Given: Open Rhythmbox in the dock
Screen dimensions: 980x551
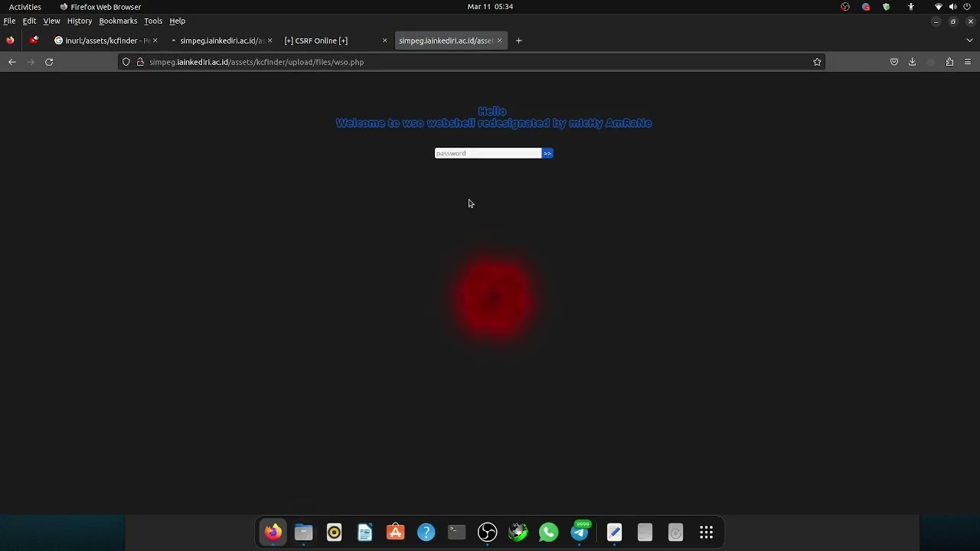Looking at the screenshot, I should [x=334, y=532].
